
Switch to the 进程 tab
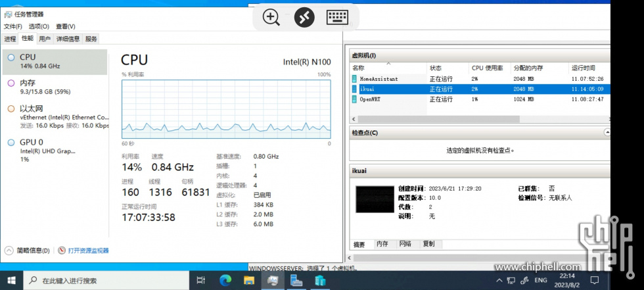[10, 39]
